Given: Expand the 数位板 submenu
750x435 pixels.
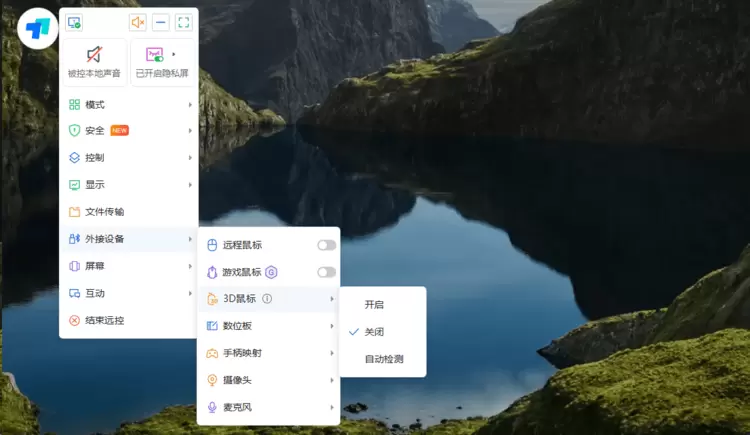Looking at the screenshot, I should (268, 326).
